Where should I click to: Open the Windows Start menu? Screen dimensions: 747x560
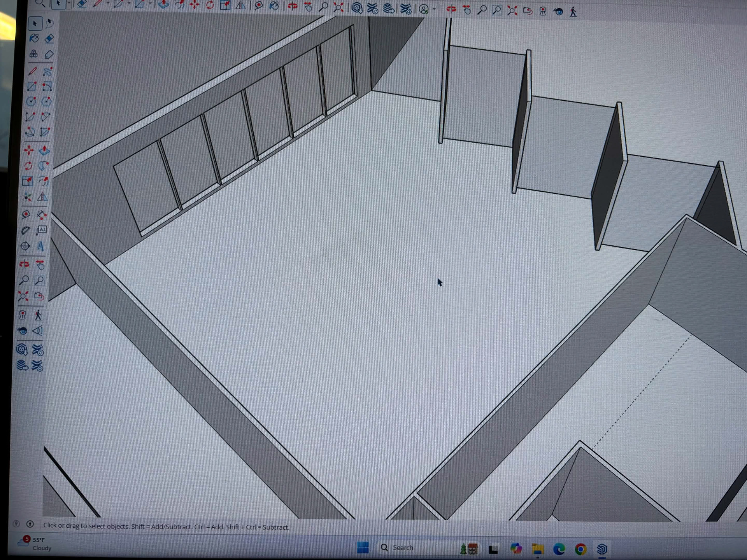363,548
